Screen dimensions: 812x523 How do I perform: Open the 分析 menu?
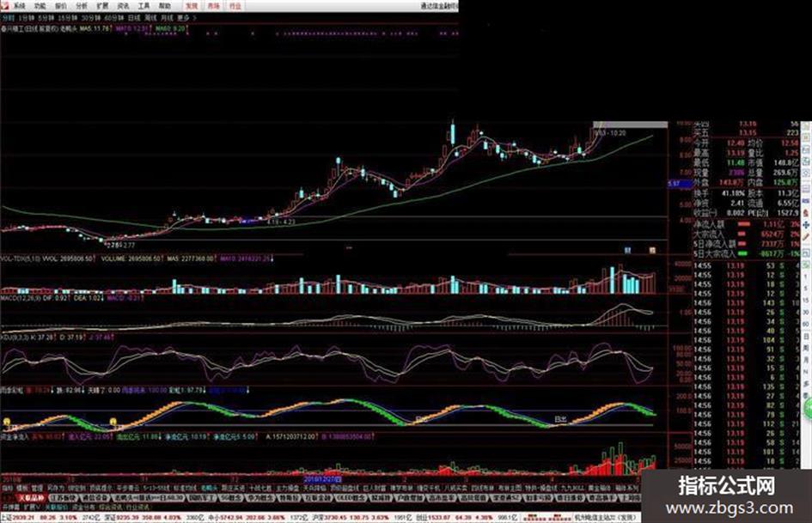click(82, 6)
